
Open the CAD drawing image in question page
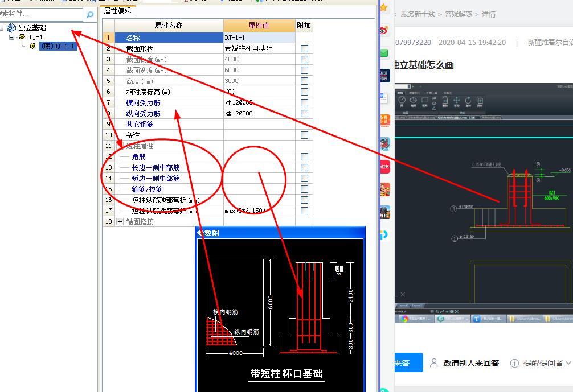[x=484, y=203]
